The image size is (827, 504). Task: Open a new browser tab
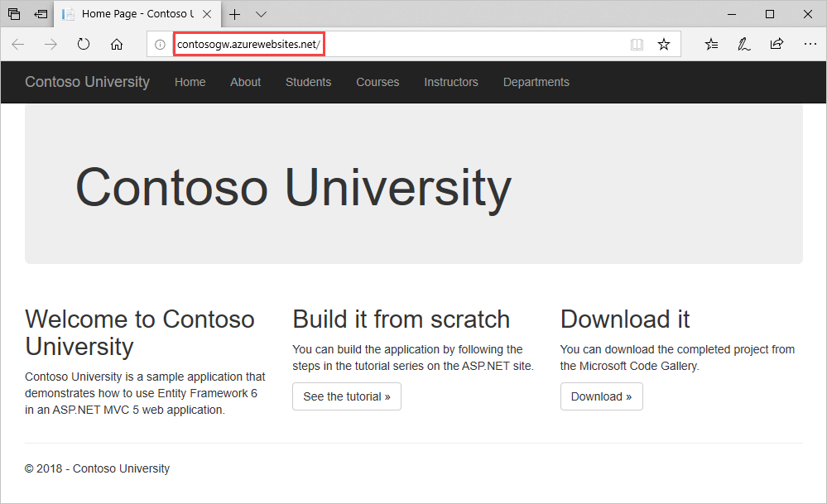tap(235, 14)
